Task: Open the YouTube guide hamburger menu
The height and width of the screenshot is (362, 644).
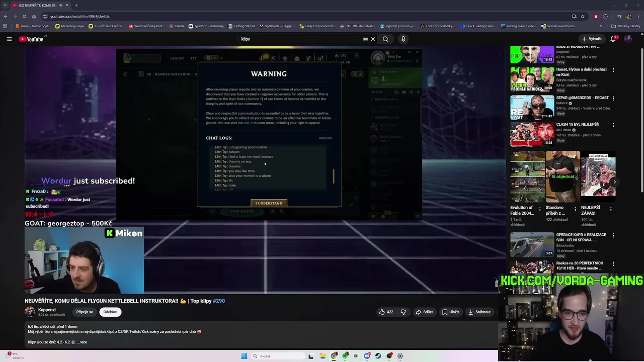Action: (x=9, y=39)
